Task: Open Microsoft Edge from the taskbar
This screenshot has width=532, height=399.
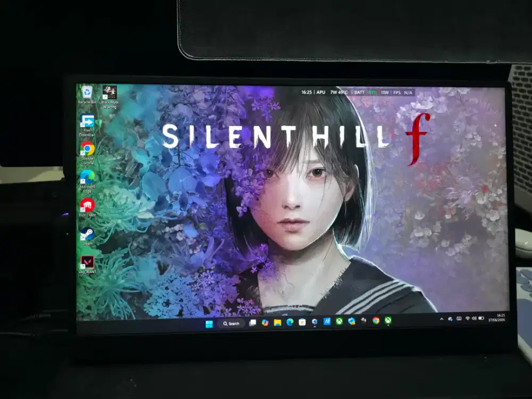Action: pyautogui.click(x=290, y=322)
